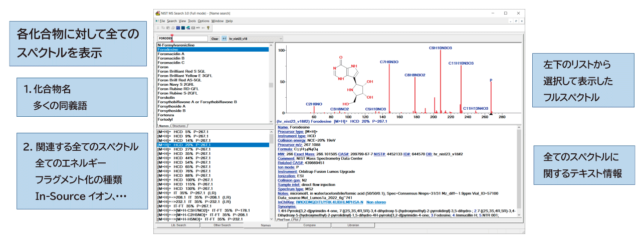Viewport: 644px width, 241px height.
Task: Select the HCD 130% spectrum row
Action: [212, 188]
